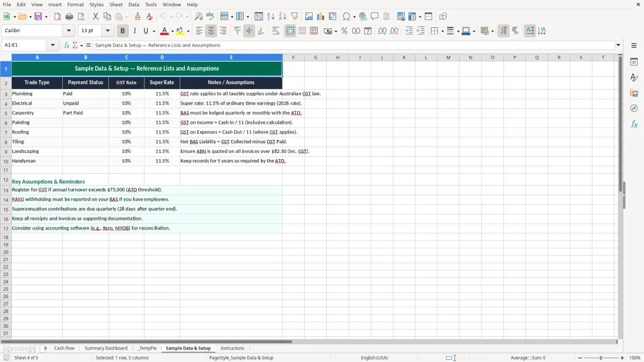Click the Draw Functions shapes icon
This screenshot has width=644, height=362.
pos(443,17)
